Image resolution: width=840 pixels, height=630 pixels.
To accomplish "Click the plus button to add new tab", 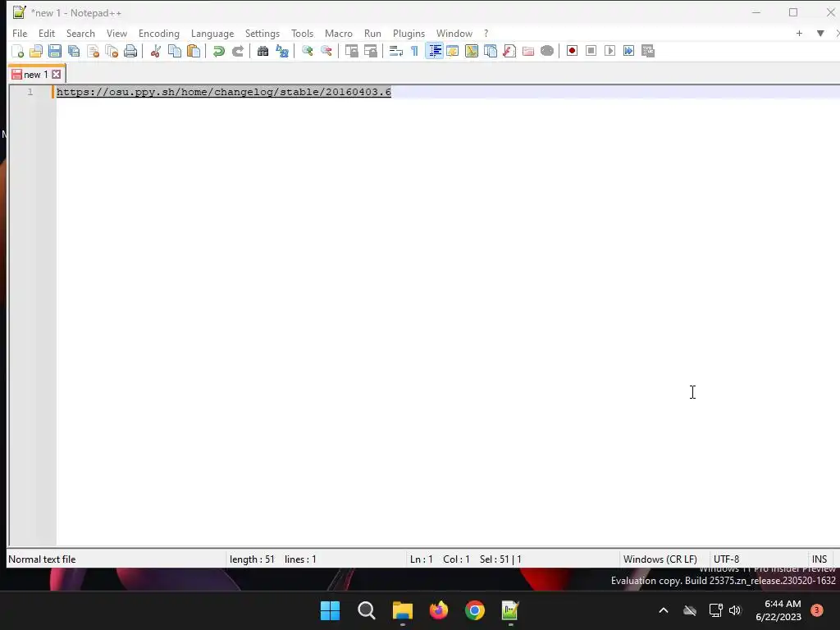I will tap(799, 33).
